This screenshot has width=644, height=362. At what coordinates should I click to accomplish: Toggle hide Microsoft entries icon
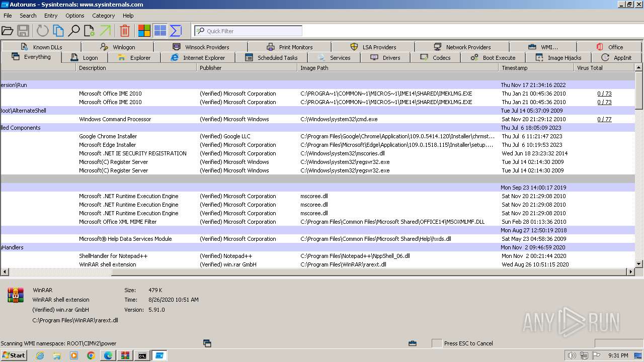point(144,31)
